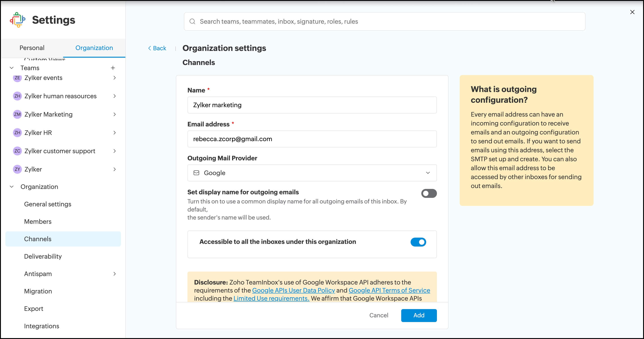
Task: Select Channels in the sidebar
Action: [x=38, y=239]
